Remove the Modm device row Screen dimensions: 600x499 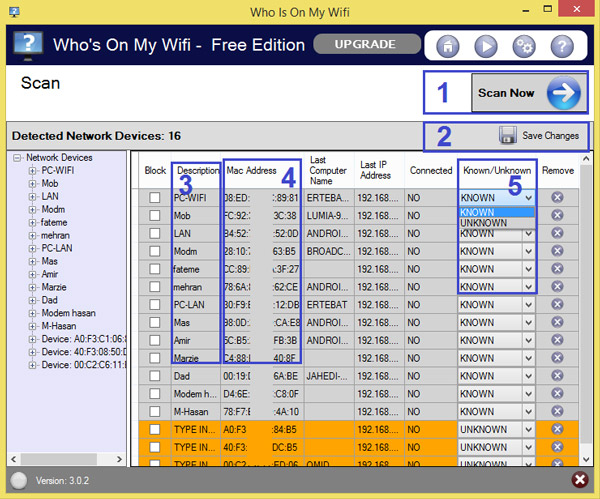pyautogui.click(x=557, y=251)
